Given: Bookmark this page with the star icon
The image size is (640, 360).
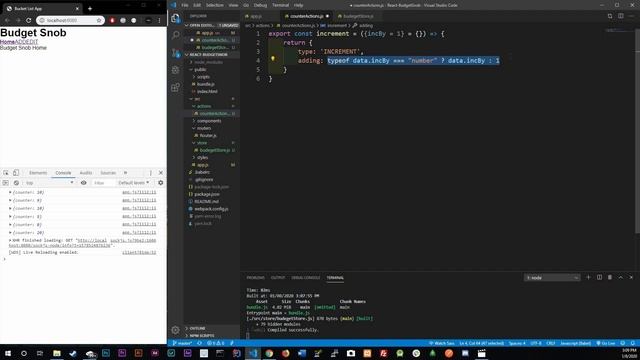Looking at the screenshot, I should (99, 20).
